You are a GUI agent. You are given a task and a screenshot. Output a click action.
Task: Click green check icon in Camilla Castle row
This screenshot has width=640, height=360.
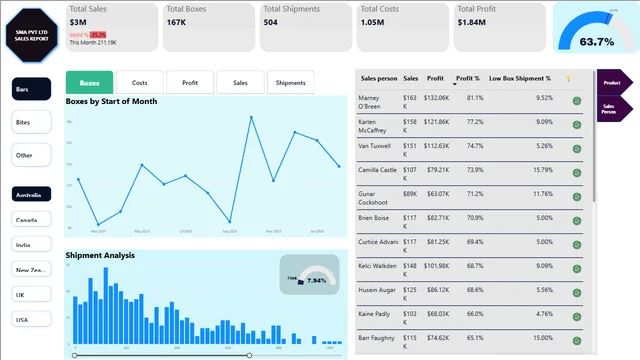577,173
